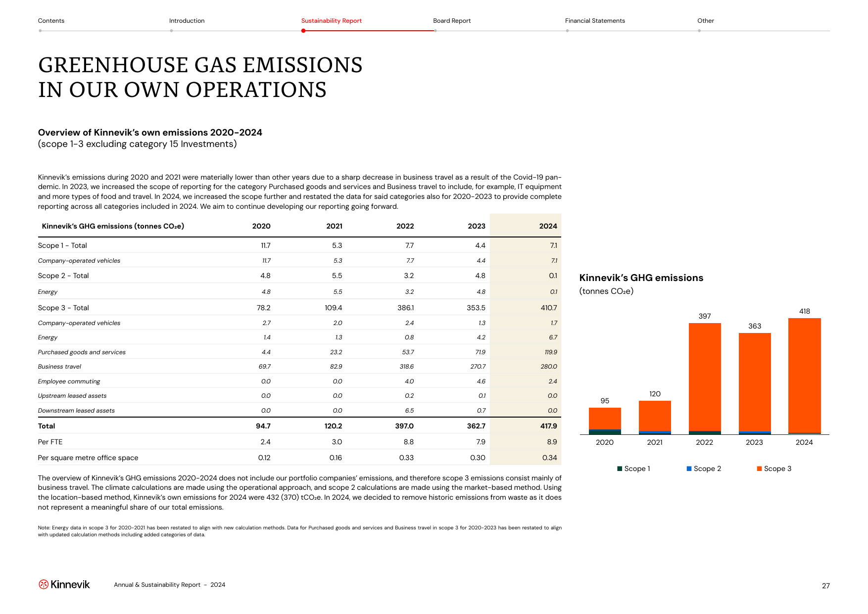
Task: Click the 2024 column header in table
Action: coord(548,226)
